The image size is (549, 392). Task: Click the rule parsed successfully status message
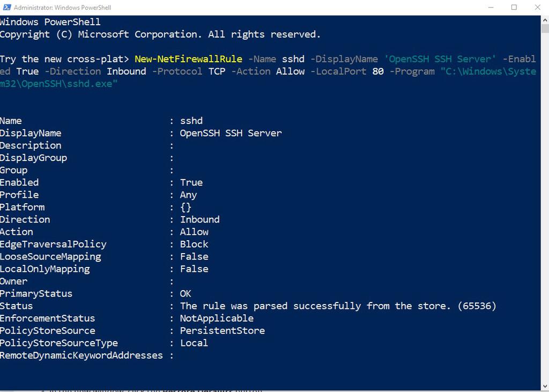point(338,306)
